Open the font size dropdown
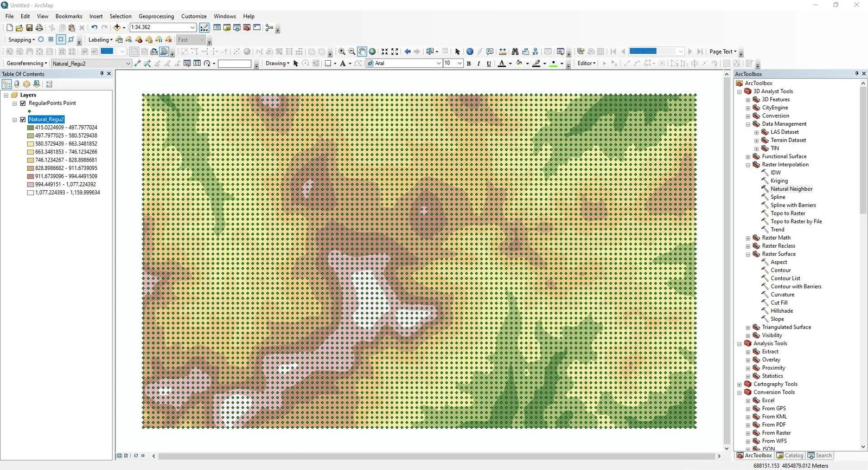Screen dimensions: 868x470 pos(459,63)
